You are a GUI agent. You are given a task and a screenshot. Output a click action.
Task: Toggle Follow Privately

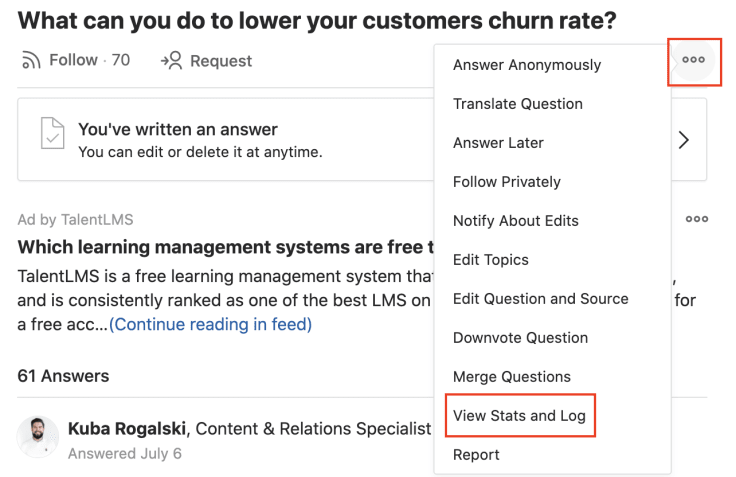point(506,182)
